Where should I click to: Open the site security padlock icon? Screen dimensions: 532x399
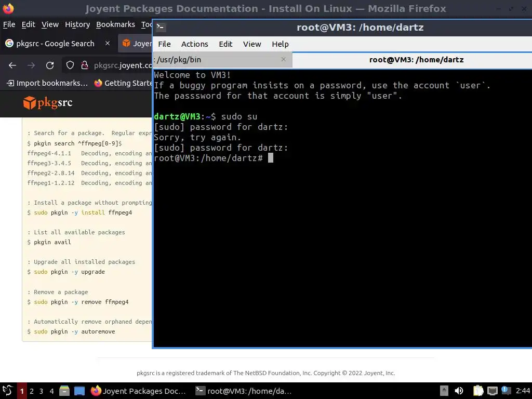coord(85,65)
